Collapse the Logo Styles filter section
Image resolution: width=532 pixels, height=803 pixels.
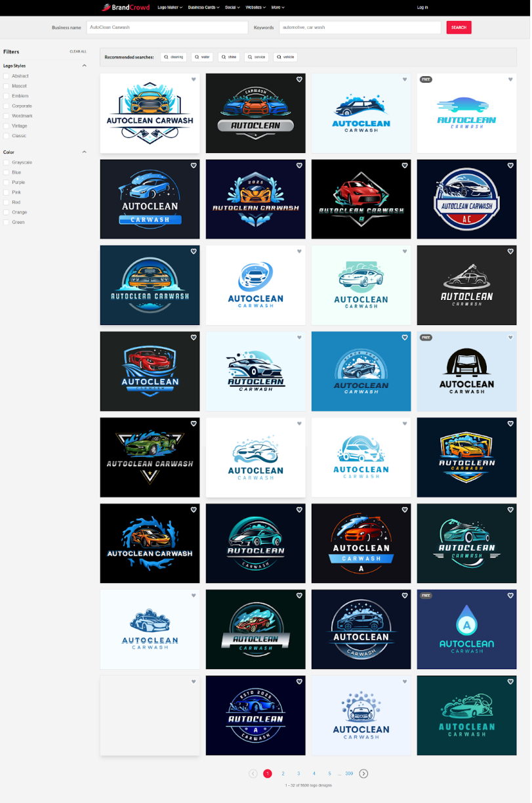coord(84,66)
